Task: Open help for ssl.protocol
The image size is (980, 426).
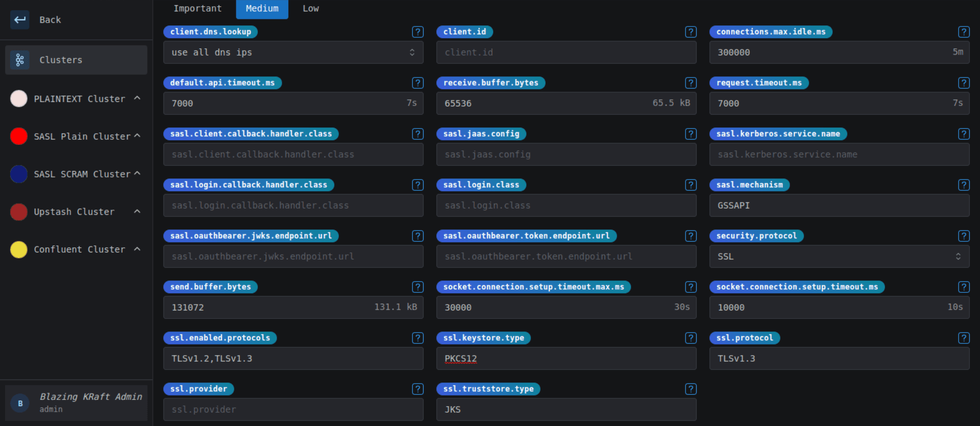Action: click(x=964, y=338)
